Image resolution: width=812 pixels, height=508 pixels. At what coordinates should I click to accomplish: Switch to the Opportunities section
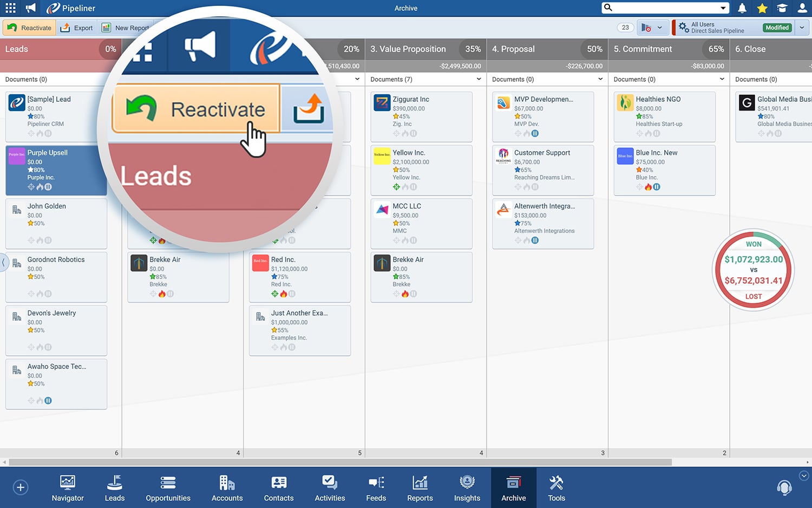(168, 487)
